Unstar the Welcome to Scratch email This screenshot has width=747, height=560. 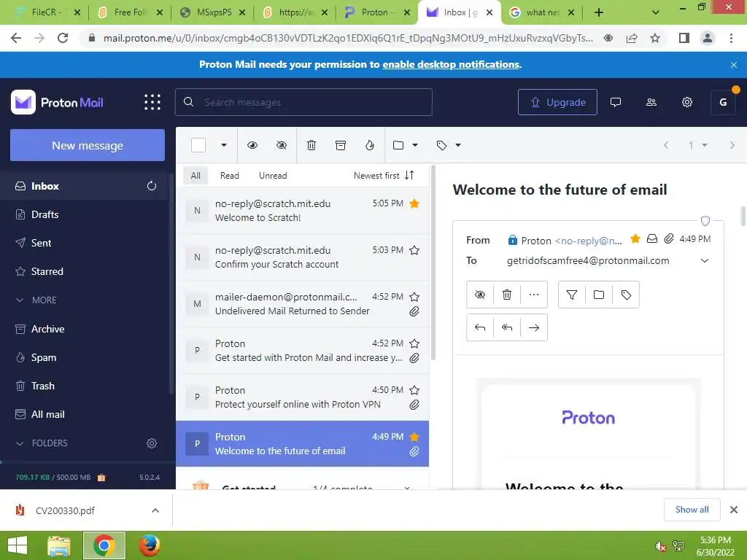pyautogui.click(x=414, y=204)
